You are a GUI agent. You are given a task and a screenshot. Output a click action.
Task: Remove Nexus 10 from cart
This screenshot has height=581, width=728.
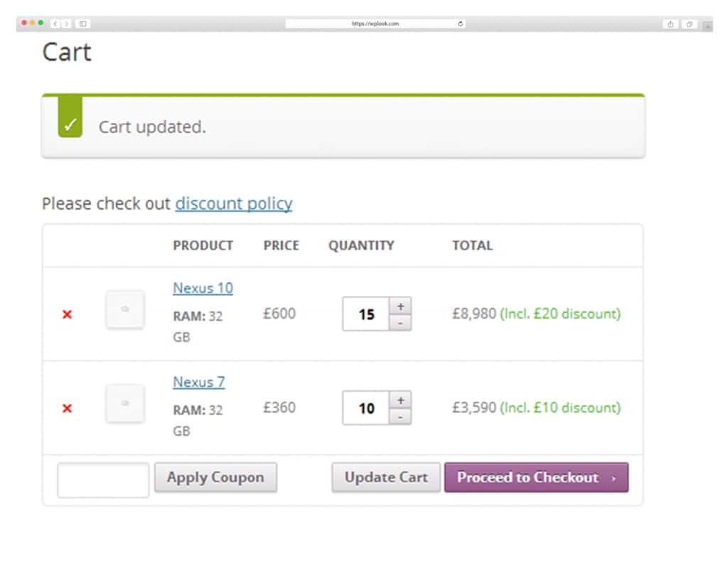tap(67, 314)
